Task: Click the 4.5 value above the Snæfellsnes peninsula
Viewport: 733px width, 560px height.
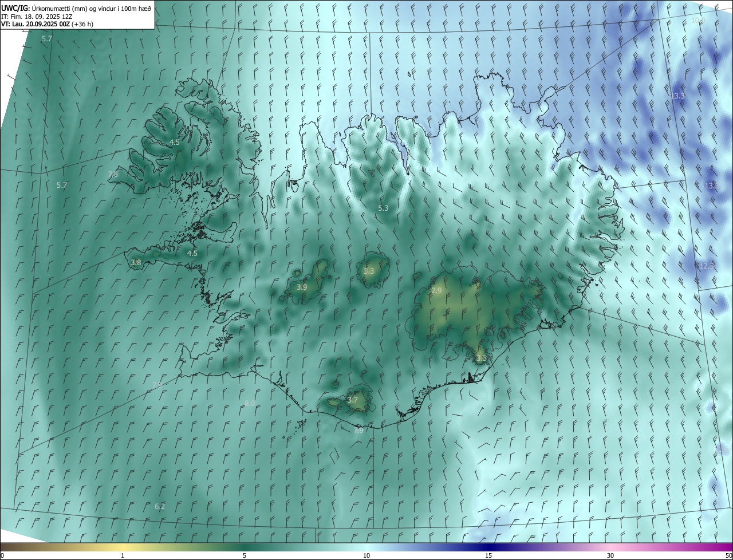Action: [192, 253]
